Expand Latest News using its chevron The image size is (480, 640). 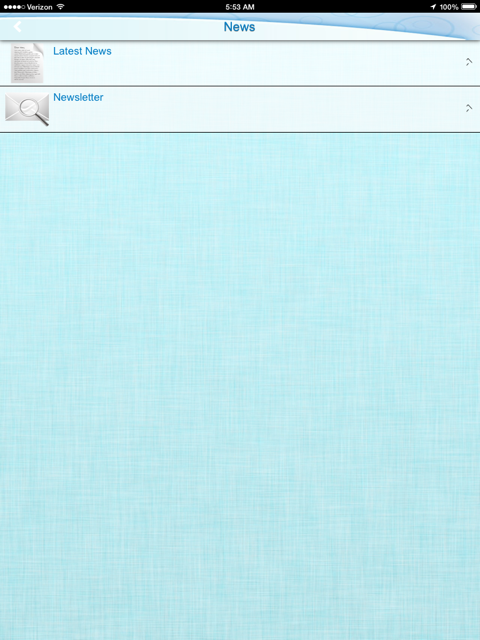tap(469, 62)
